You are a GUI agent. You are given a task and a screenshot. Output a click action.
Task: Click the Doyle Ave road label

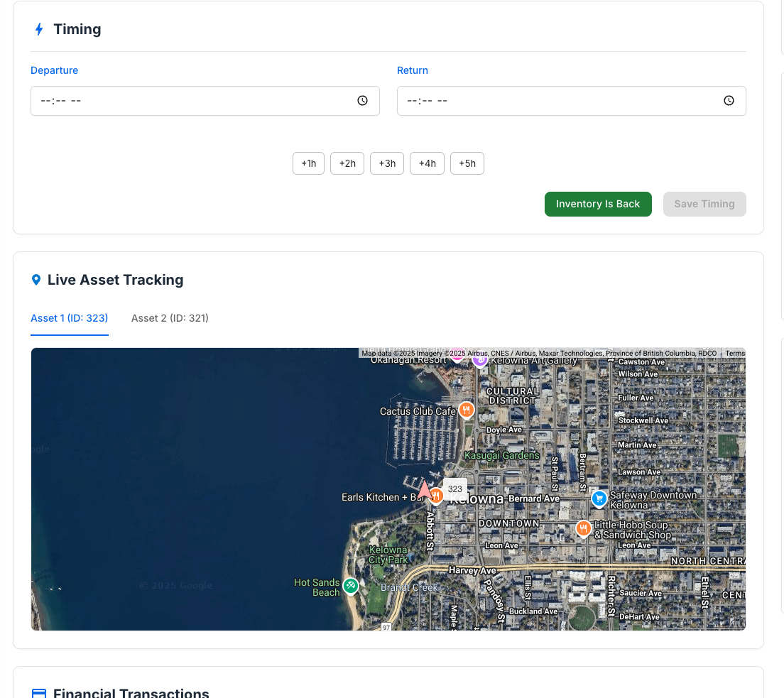[x=504, y=430]
